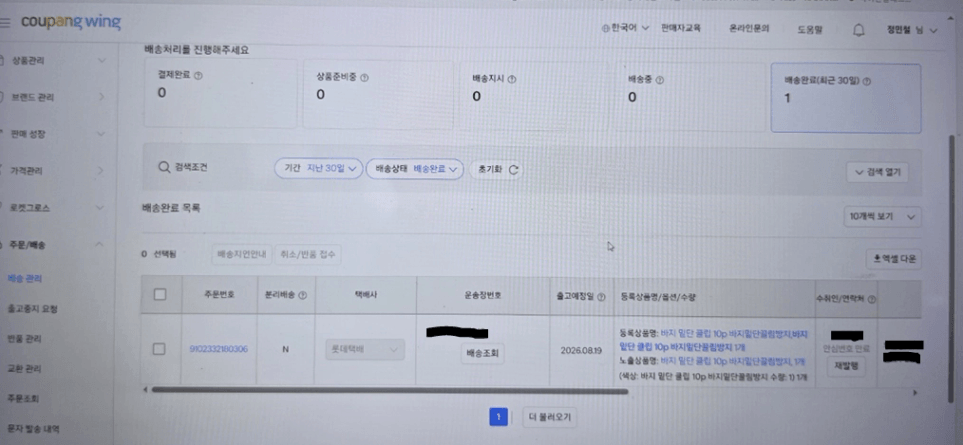The width and height of the screenshot is (963, 445).
Task: Click the globe icon next to 한국어
Action: point(606,28)
